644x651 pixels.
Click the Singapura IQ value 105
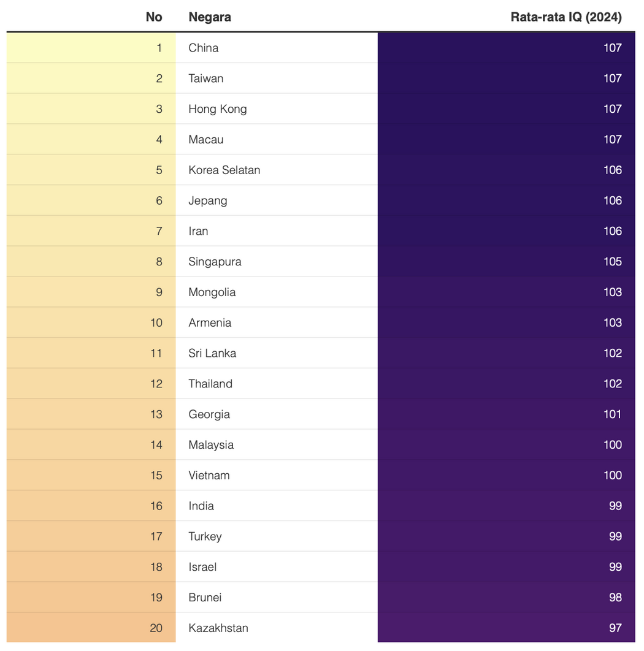(613, 262)
